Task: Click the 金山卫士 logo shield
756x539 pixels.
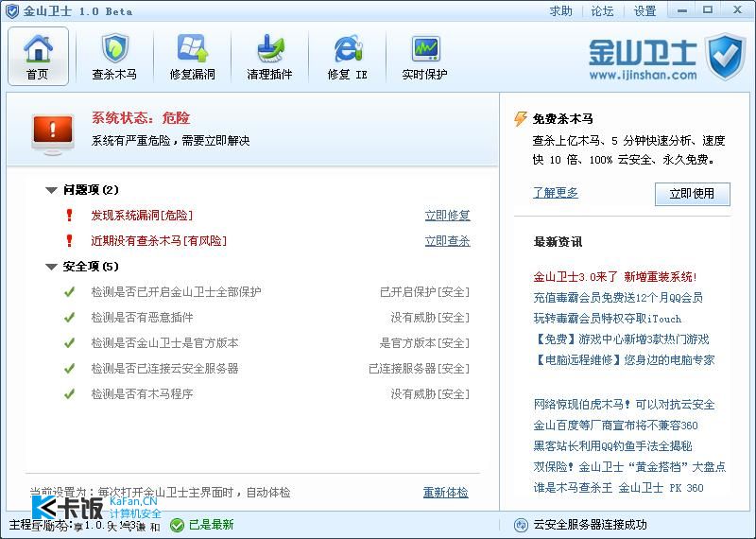Action: [725, 57]
